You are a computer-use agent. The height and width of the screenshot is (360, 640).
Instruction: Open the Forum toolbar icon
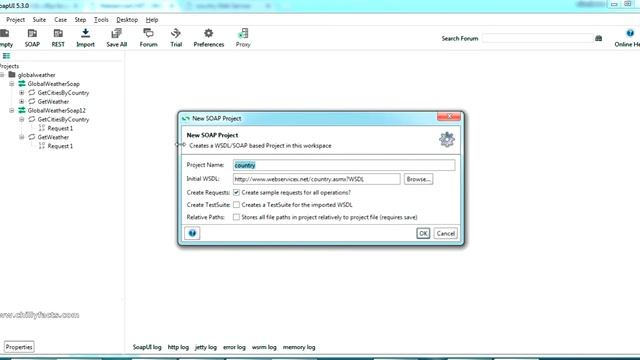148,33
